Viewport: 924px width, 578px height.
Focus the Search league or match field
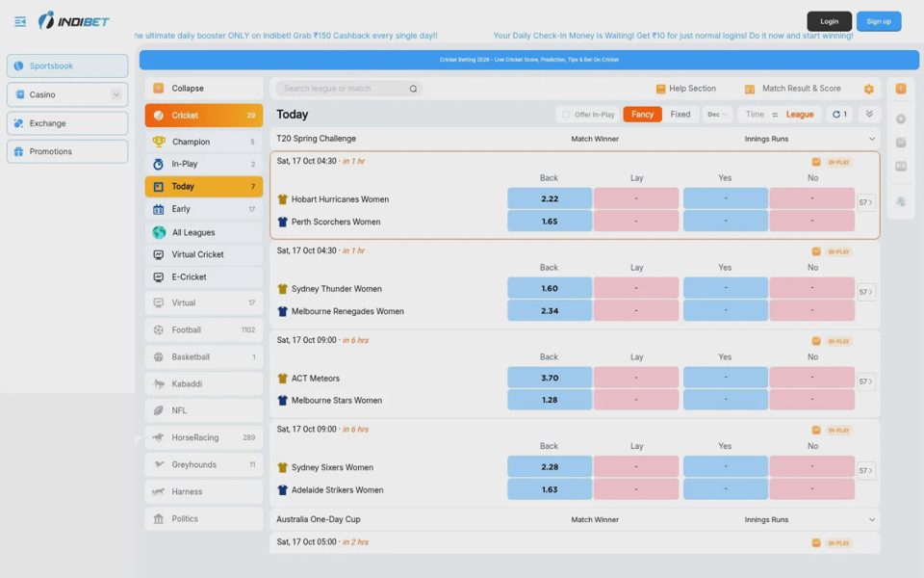(x=348, y=89)
